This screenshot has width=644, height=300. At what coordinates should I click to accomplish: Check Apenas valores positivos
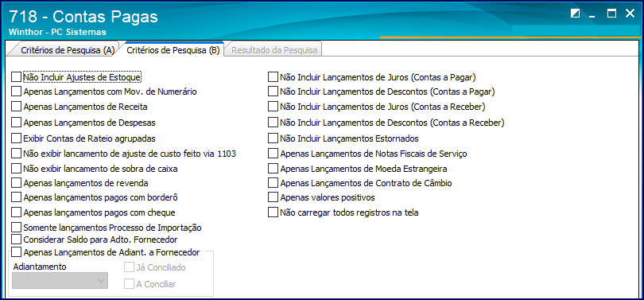(x=273, y=197)
